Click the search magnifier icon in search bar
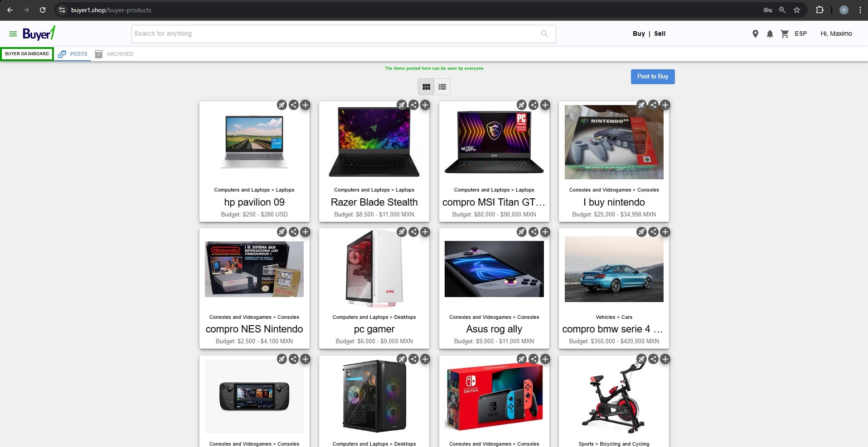This screenshot has height=447, width=868. [544, 34]
